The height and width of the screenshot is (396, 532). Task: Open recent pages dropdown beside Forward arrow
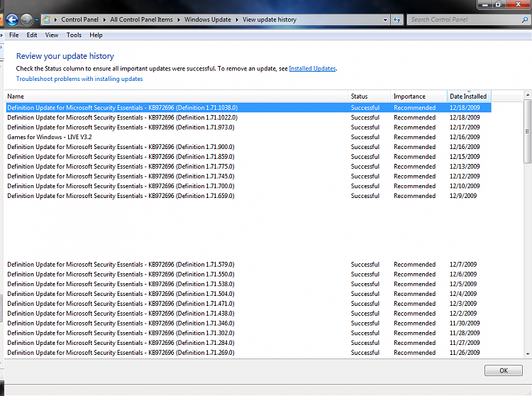(37, 20)
